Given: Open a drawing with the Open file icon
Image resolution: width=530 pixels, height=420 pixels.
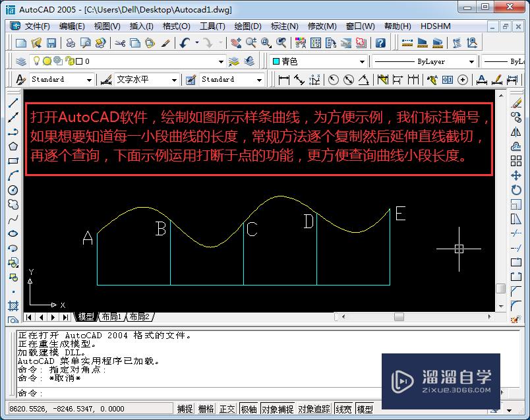Looking at the screenshot, I should tap(35, 42).
